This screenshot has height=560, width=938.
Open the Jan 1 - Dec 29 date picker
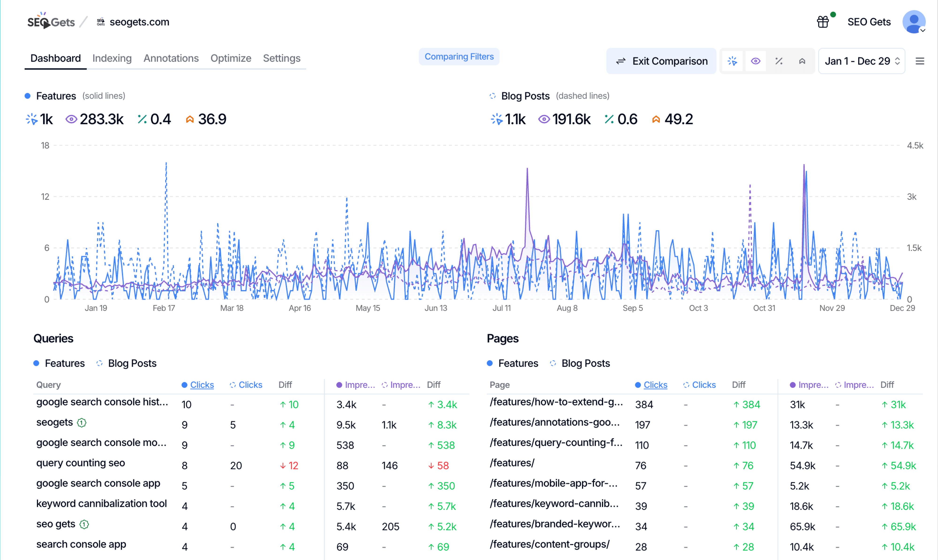pos(862,61)
